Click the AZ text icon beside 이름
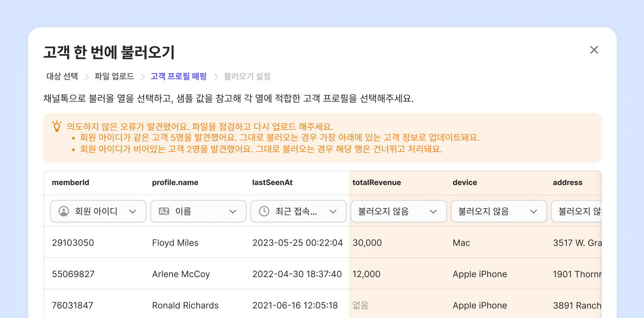Image resolution: width=644 pixels, height=318 pixels. pos(164,211)
